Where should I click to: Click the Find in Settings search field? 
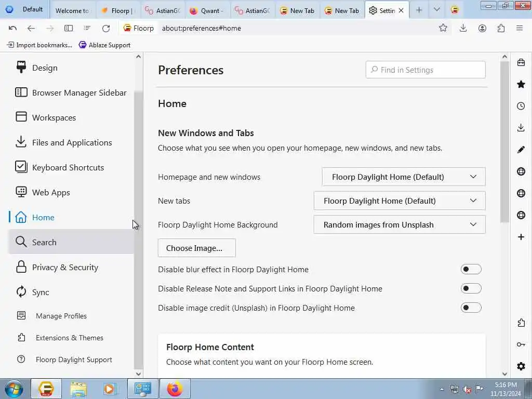point(425,70)
